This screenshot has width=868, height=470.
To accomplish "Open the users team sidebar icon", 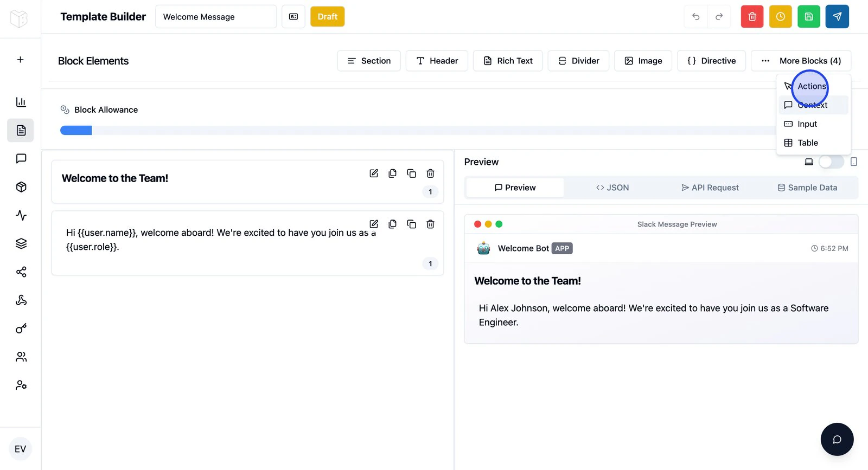I will coord(21,357).
